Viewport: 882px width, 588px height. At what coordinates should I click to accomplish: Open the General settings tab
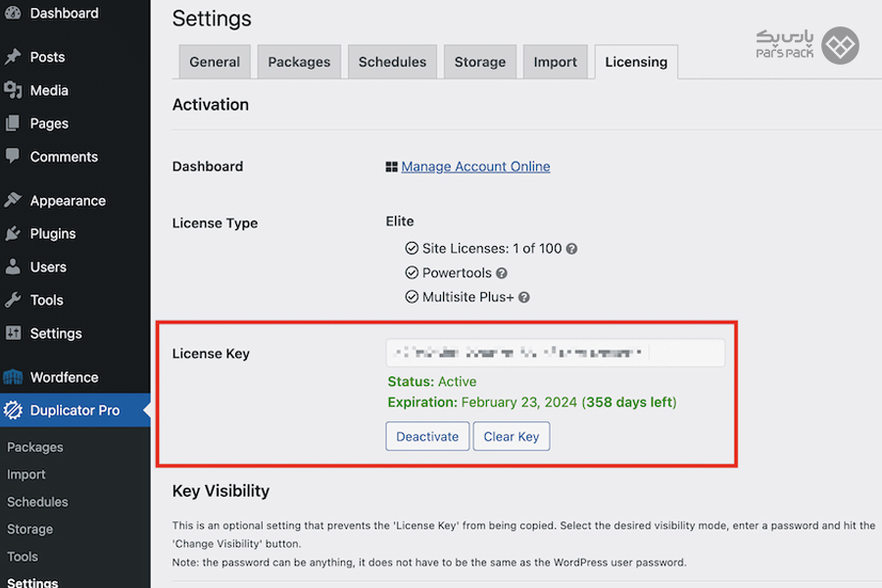click(215, 62)
